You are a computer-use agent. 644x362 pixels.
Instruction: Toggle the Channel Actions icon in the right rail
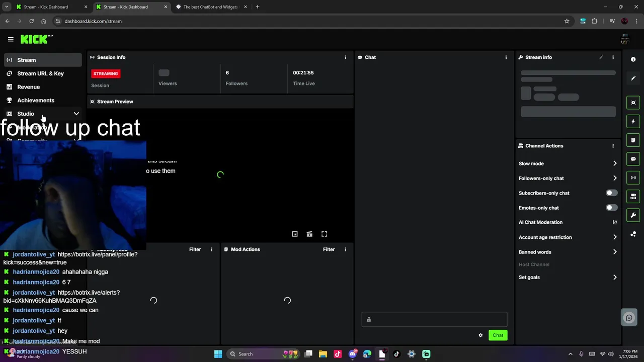click(x=633, y=196)
